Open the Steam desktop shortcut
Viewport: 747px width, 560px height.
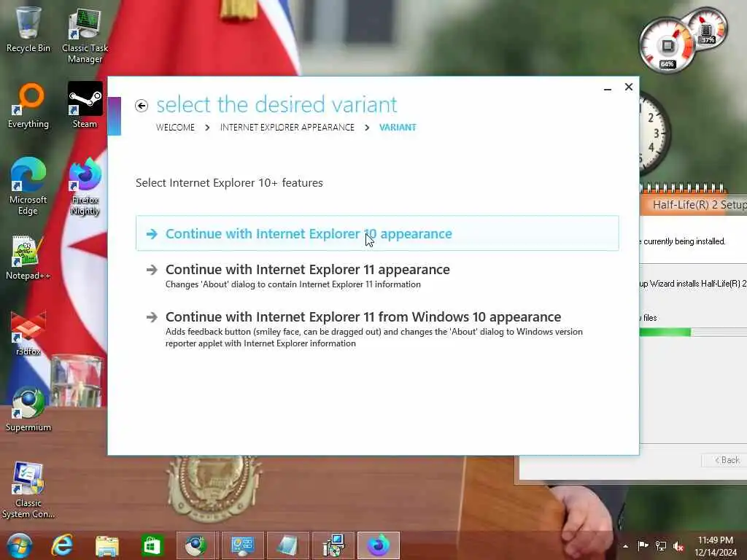pyautogui.click(x=85, y=105)
